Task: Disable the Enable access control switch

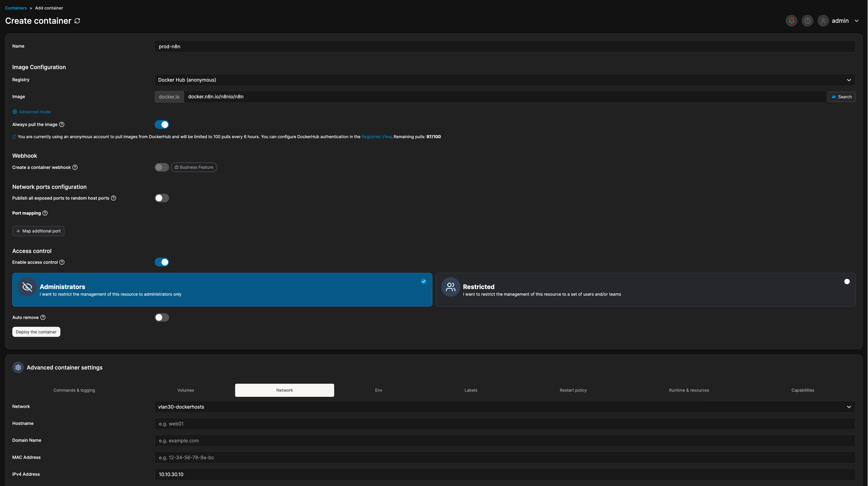Action: point(162,262)
